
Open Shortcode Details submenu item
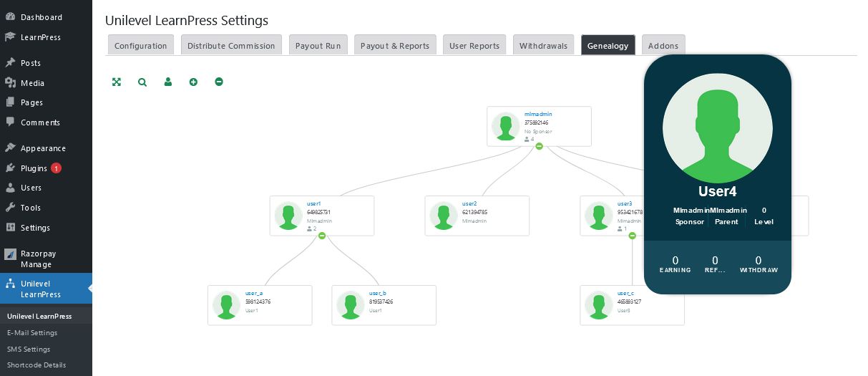coord(36,365)
